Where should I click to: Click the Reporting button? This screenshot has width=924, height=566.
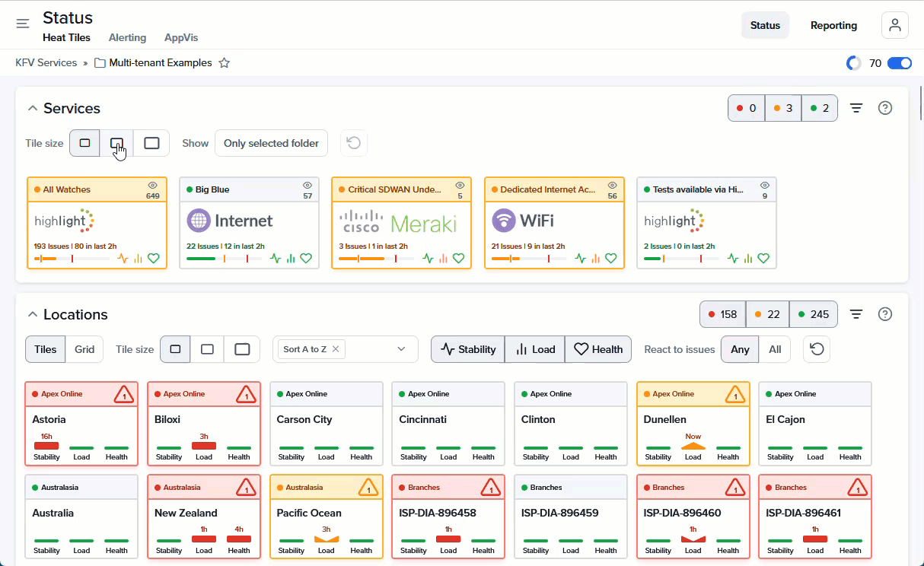(833, 25)
